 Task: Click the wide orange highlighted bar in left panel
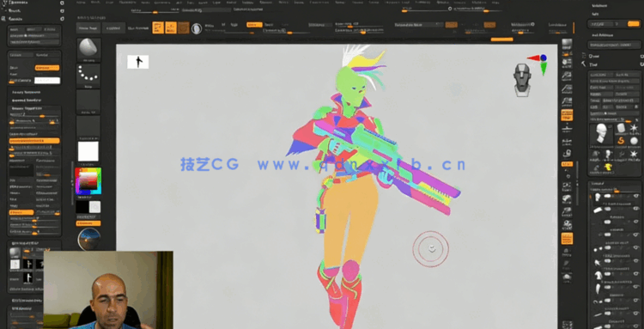coord(34,141)
